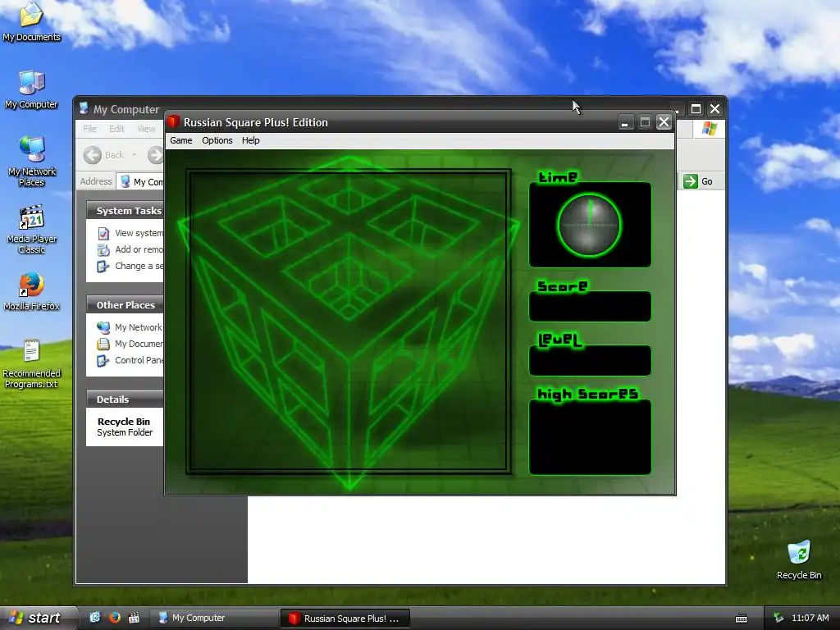The width and height of the screenshot is (840, 630).
Task: Click the high scores panel
Action: [x=590, y=437]
